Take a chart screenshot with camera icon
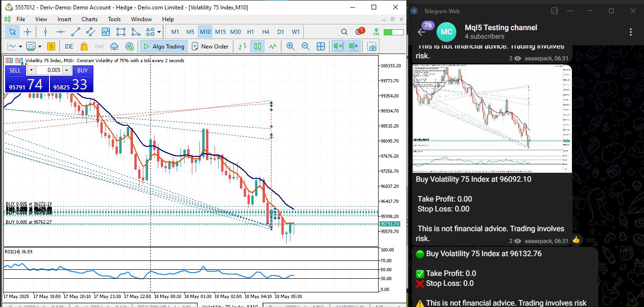 coord(372,47)
